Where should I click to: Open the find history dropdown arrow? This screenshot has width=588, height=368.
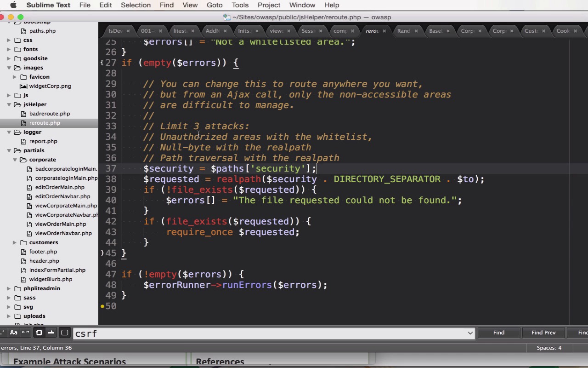tap(470, 333)
